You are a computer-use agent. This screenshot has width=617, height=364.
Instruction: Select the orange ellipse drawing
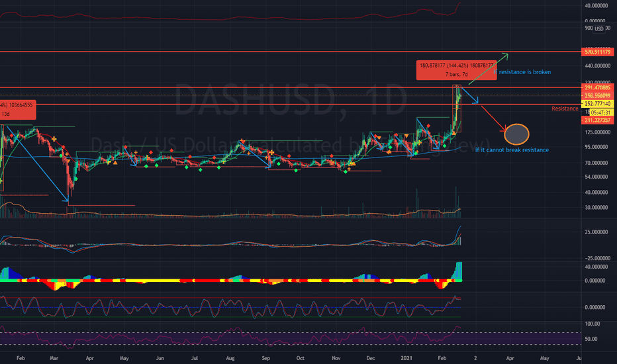(516, 134)
